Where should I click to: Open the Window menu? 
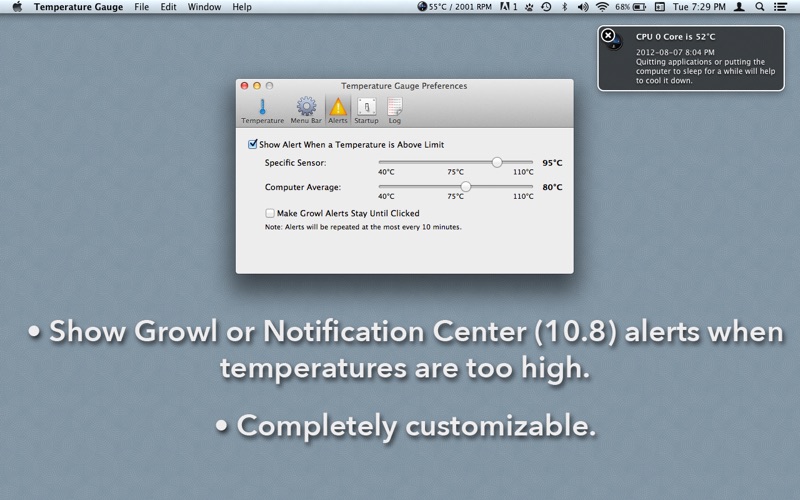coord(204,7)
